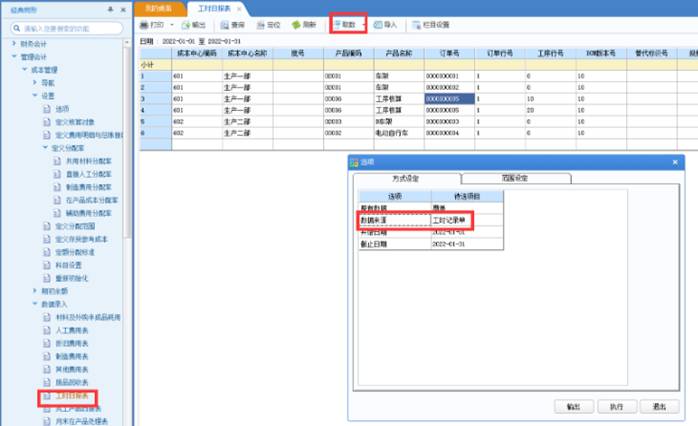Click the 输出 (Export) toolbar icon
Viewport: 698px width, 426px height.
(x=193, y=23)
